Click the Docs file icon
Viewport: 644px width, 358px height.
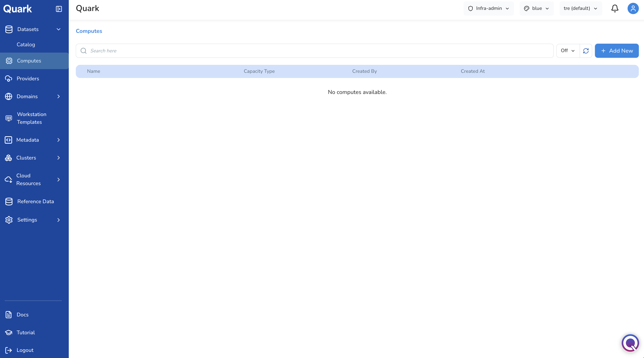click(8, 315)
